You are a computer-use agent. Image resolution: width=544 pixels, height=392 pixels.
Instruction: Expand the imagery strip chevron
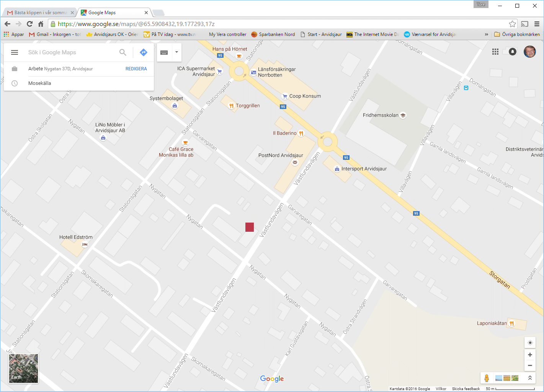pyautogui.click(x=530, y=378)
